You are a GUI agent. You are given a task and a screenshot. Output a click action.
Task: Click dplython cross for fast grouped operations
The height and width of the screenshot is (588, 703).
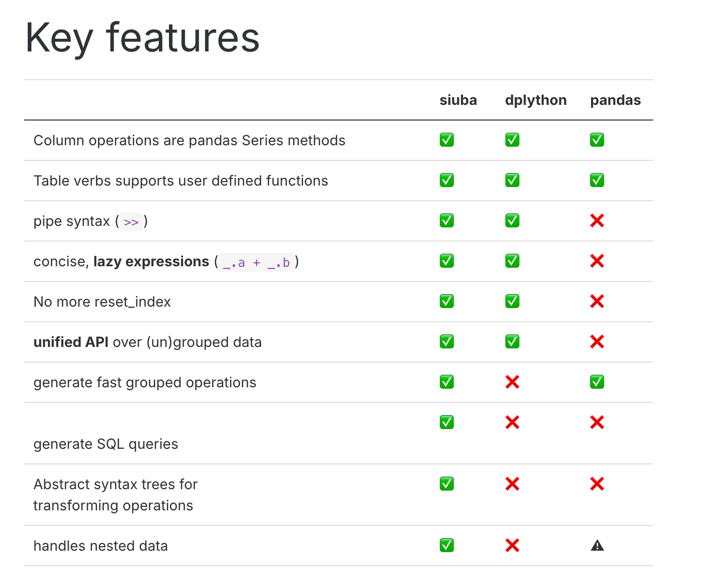pos(512,382)
